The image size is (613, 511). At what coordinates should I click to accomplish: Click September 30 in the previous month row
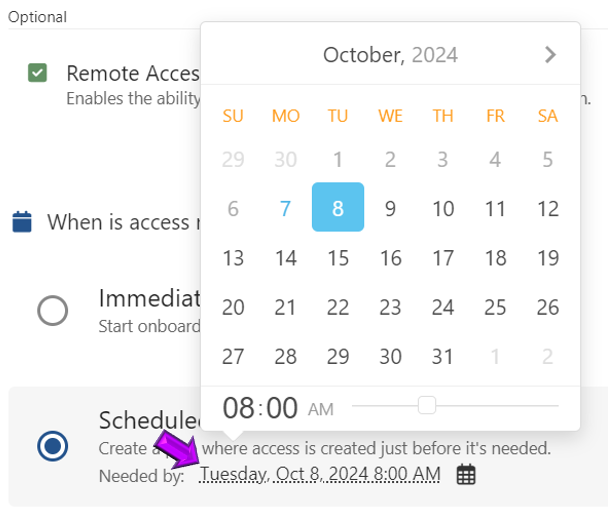click(286, 159)
